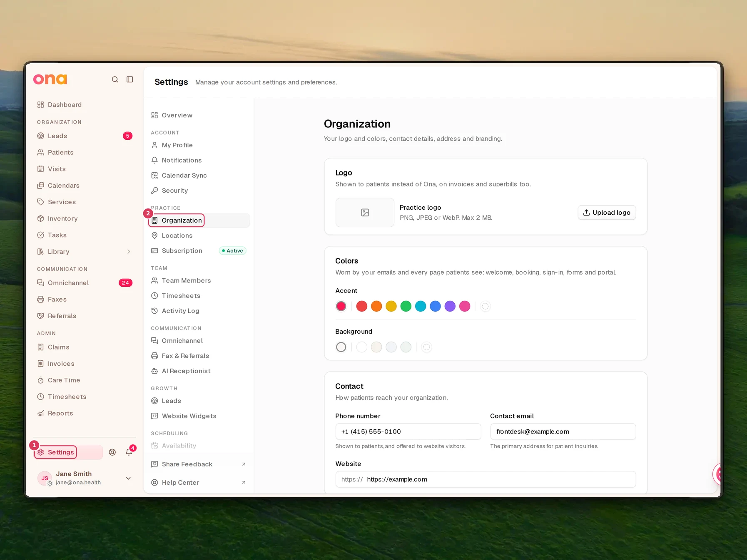The height and width of the screenshot is (560, 747).
Task: Select the red accent color swatch
Action: (362, 306)
